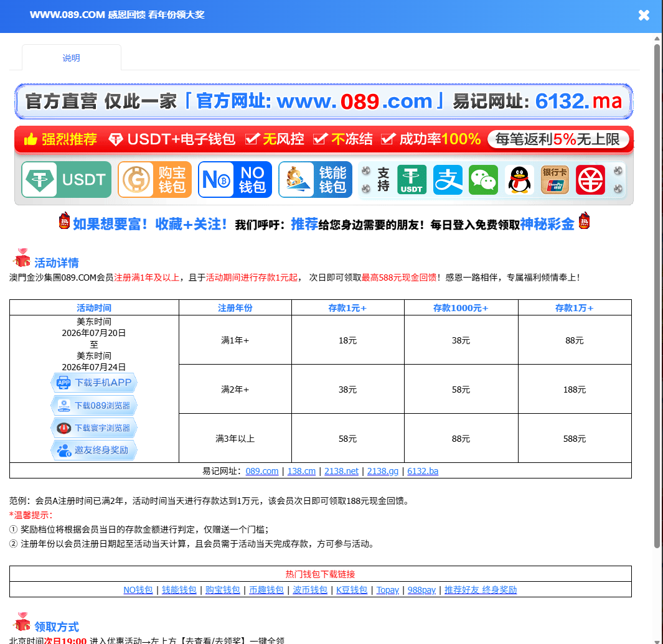Click the 188元 table cell
Screen dimensions: 663x644
point(575,389)
